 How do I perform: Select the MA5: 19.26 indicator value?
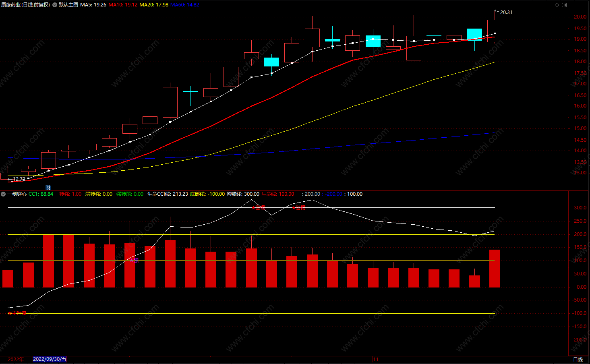coord(93,5)
